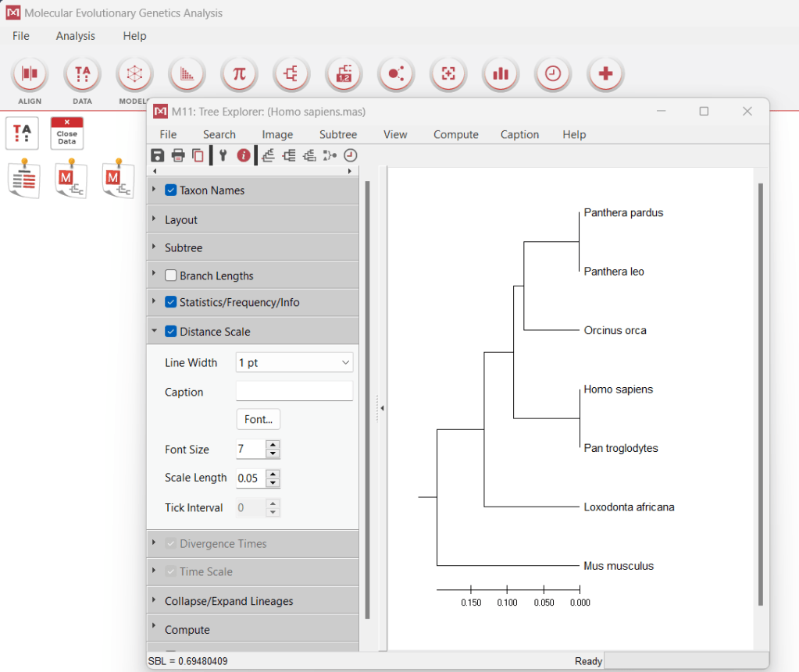Click the Caption text field
Image resolution: width=799 pixels, height=672 pixels.
(294, 392)
